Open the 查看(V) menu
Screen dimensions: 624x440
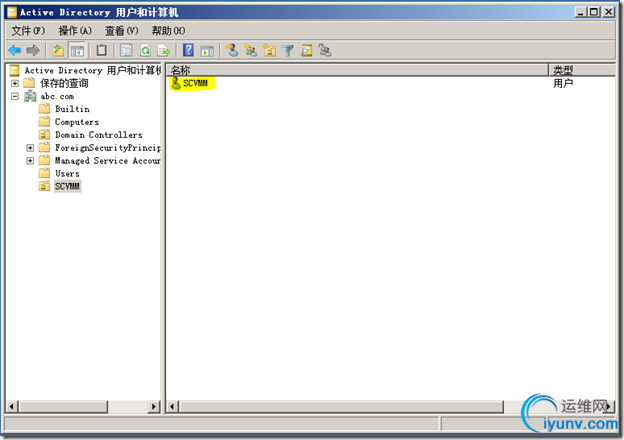pos(121,31)
